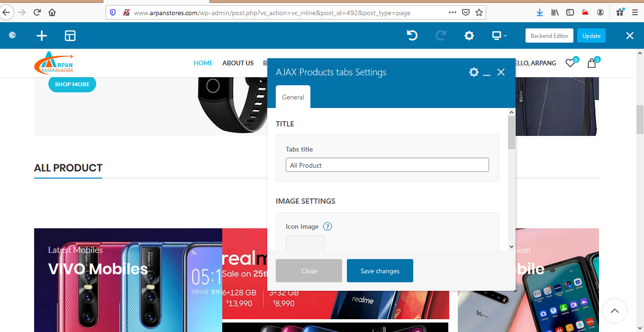Click the Arpan General Store logo
This screenshot has width=644, height=332.
click(54, 63)
